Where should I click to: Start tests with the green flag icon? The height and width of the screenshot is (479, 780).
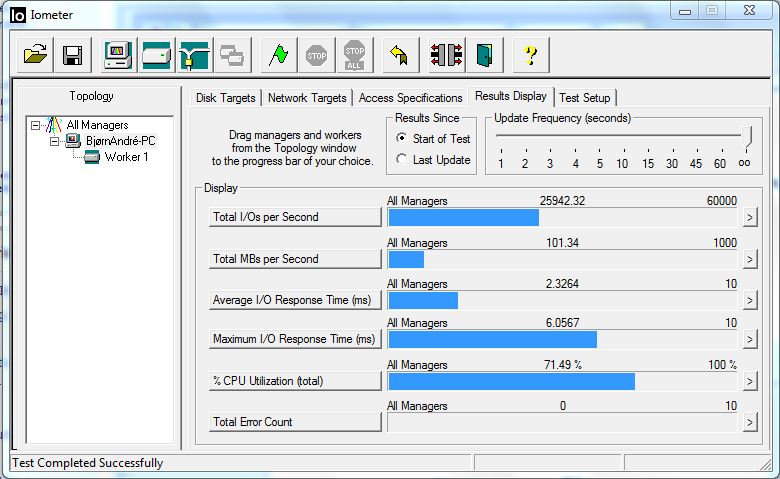pos(279,55)
